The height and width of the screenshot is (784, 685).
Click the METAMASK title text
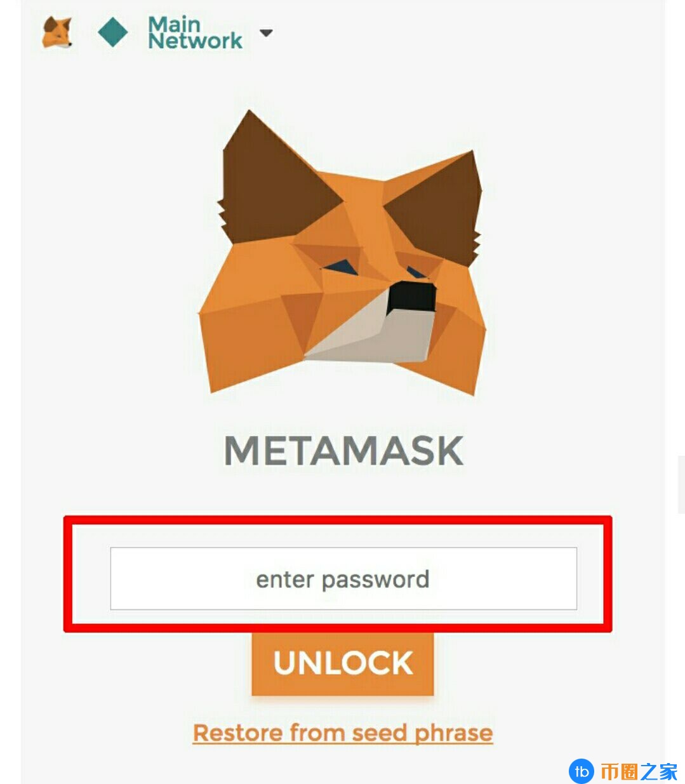(343, 451)
